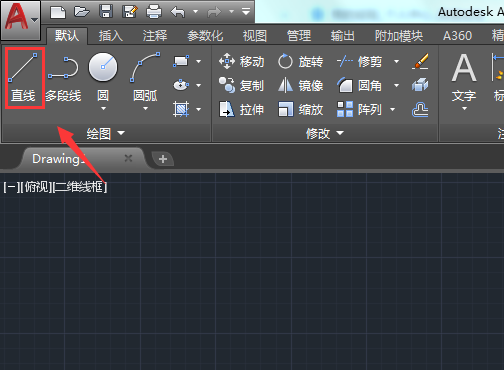Click the explode tool cube icon
504x370 pixels.
click(420, 85)
